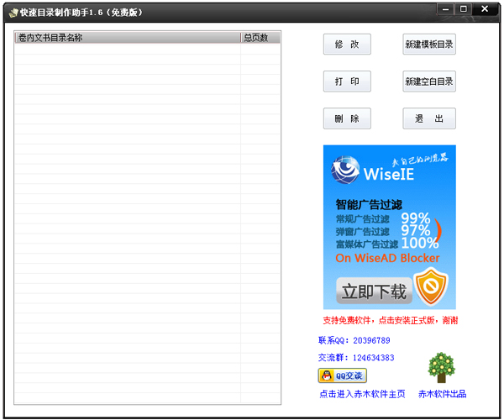Image resolution: width=504 pixels, height=420 pixels.
Task: Sort by 卷内文书目录名称 column header
Action: click(126, 37)
